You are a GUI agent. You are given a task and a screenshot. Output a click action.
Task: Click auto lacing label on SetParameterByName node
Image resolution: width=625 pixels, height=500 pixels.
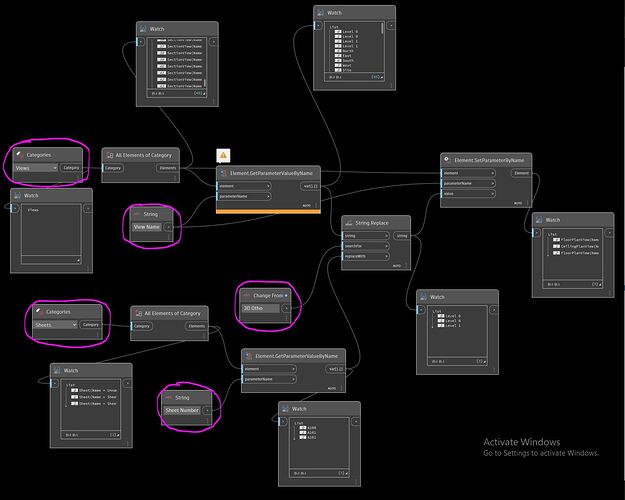point(517,203)
